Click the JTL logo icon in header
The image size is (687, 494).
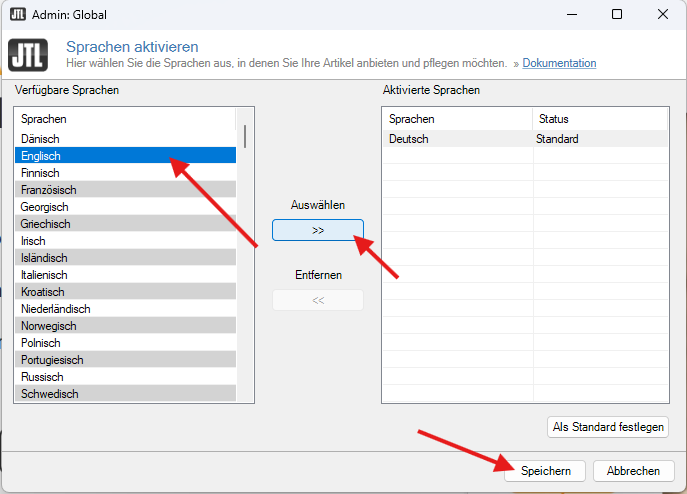click(x=28, y=55)
